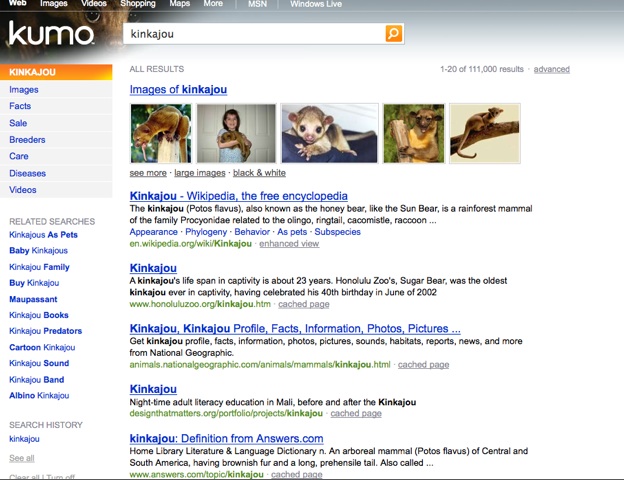624x480 pixels.
Task: Open the Honolulu Zoo Kinkajou result title
Action: tap(153, 268)
